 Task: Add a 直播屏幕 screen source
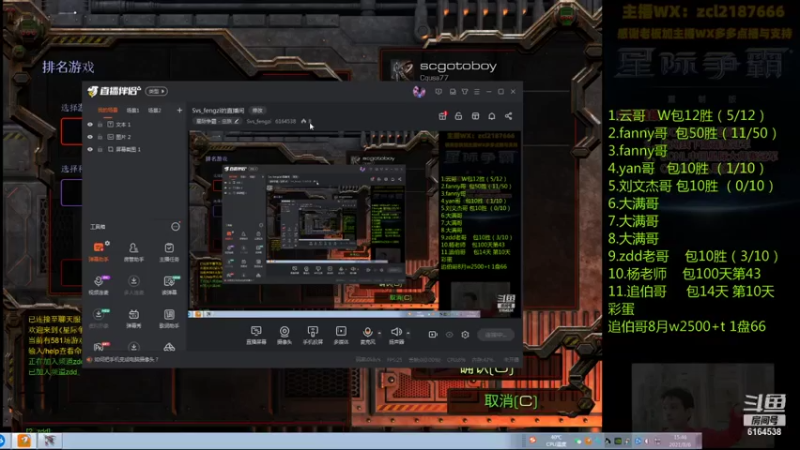[256, 335]
